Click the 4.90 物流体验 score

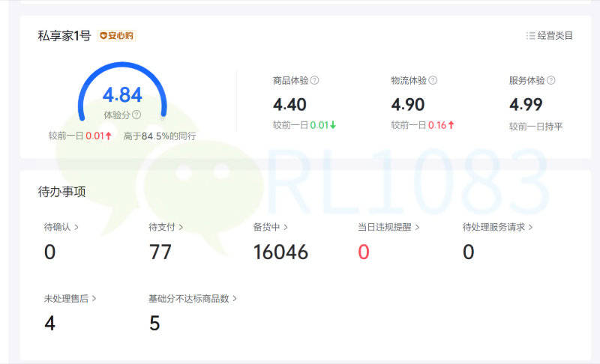[408, 104]
